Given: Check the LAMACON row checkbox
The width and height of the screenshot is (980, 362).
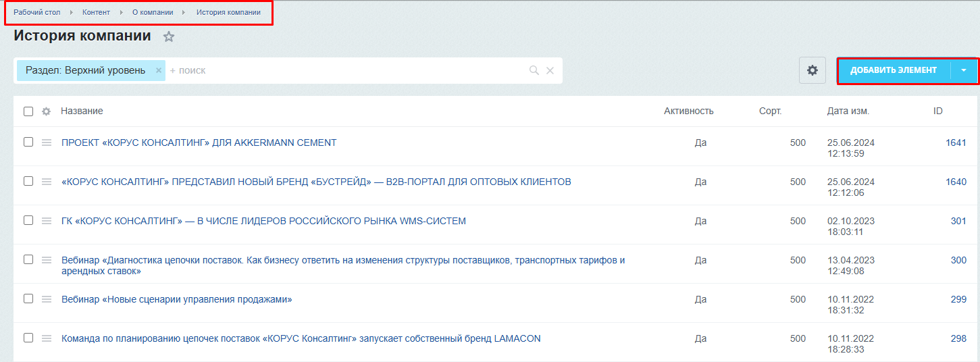Looking at the screenshot, I should click(28, 338).
